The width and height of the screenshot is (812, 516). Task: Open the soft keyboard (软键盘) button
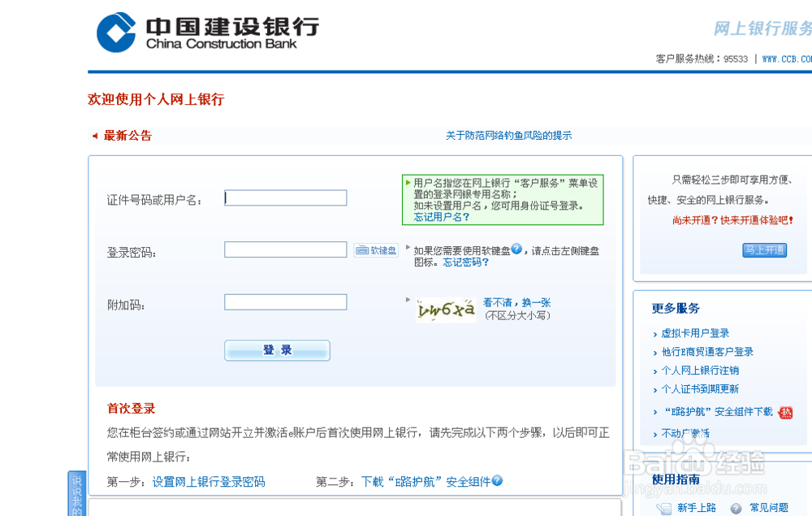pyautogui.click(x=377, y=251)
